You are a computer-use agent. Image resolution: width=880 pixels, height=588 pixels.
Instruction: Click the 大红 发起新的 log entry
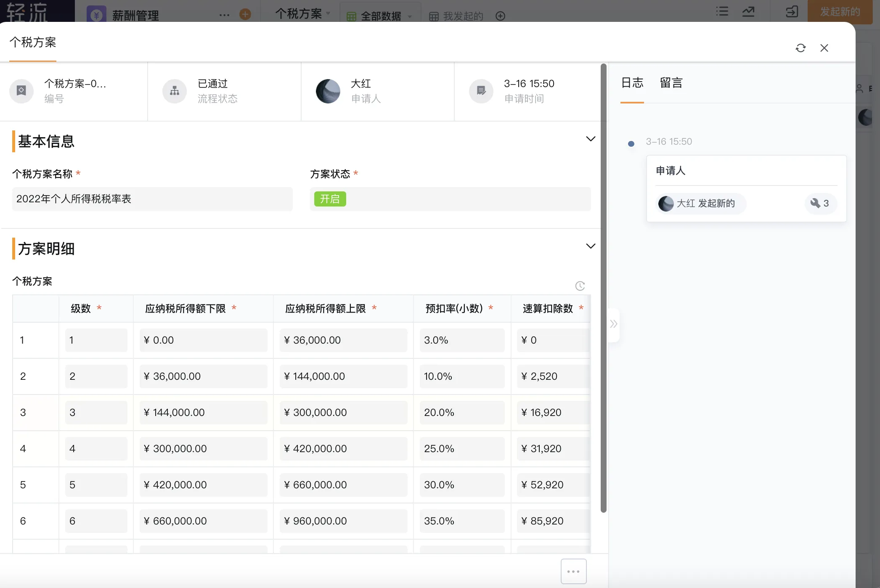(701, 204)
